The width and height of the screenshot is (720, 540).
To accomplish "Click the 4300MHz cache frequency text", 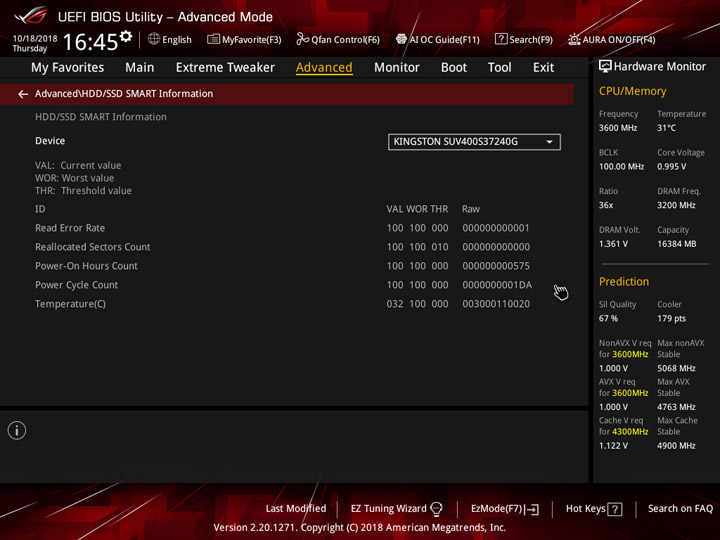I will pos(630,432).
